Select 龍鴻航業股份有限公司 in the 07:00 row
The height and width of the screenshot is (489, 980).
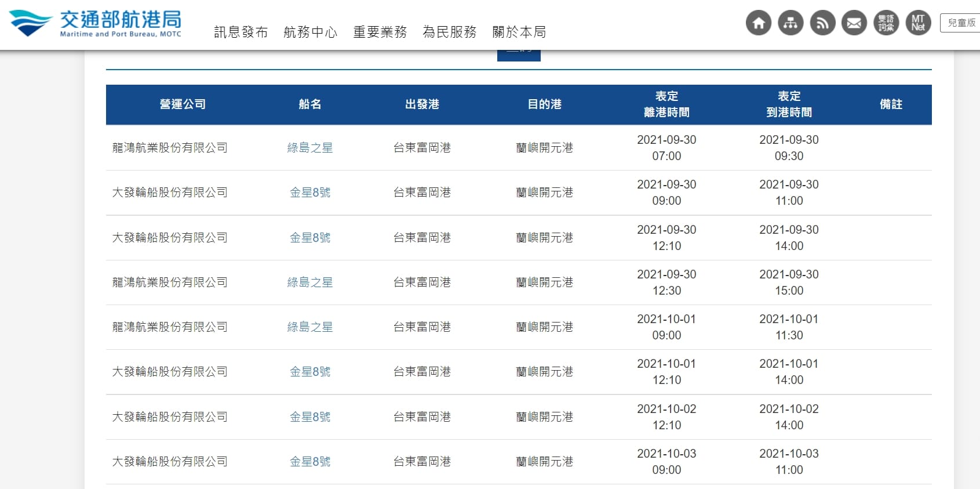(x=170, y=148)
